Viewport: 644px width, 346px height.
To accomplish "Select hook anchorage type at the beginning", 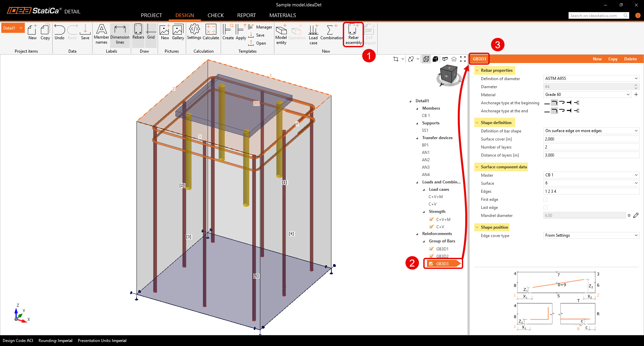I will tap(562, 103).
